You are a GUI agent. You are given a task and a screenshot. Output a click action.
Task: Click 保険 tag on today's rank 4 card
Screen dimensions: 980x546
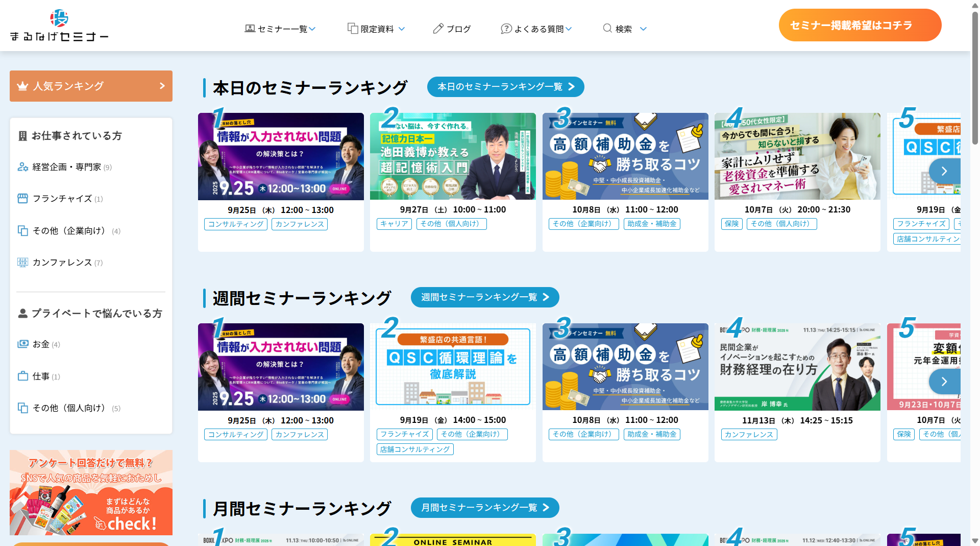pos(731,224)
